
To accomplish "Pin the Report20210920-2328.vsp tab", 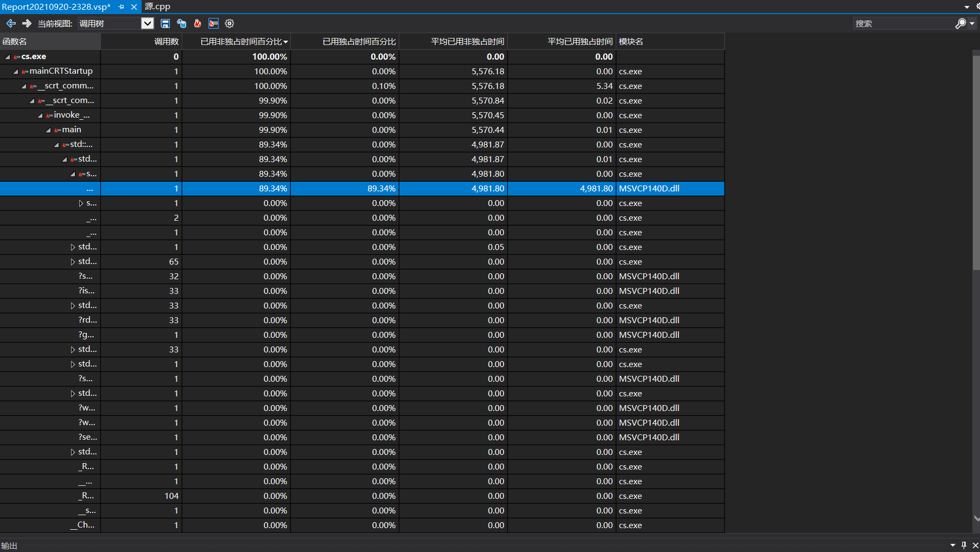I will pos(121,7).
